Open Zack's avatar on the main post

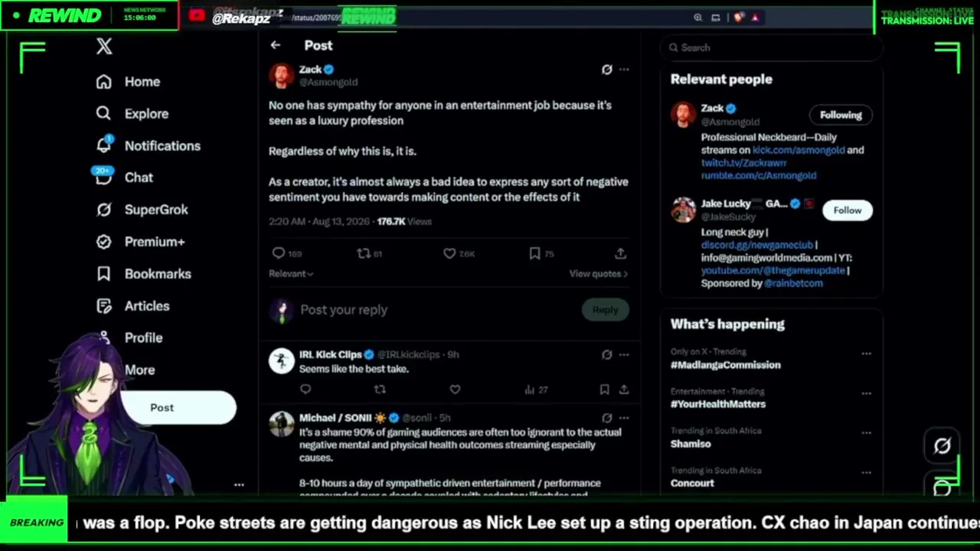click(281, 75)
